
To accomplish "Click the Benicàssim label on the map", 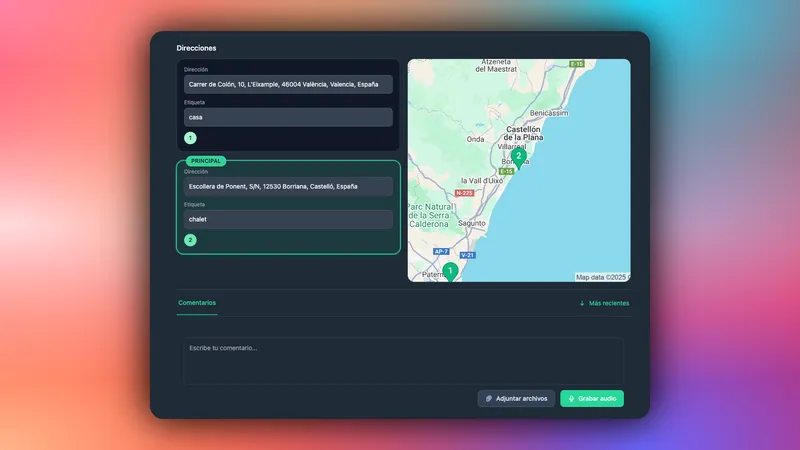I will pyautogui.click(x=549, y=113).
